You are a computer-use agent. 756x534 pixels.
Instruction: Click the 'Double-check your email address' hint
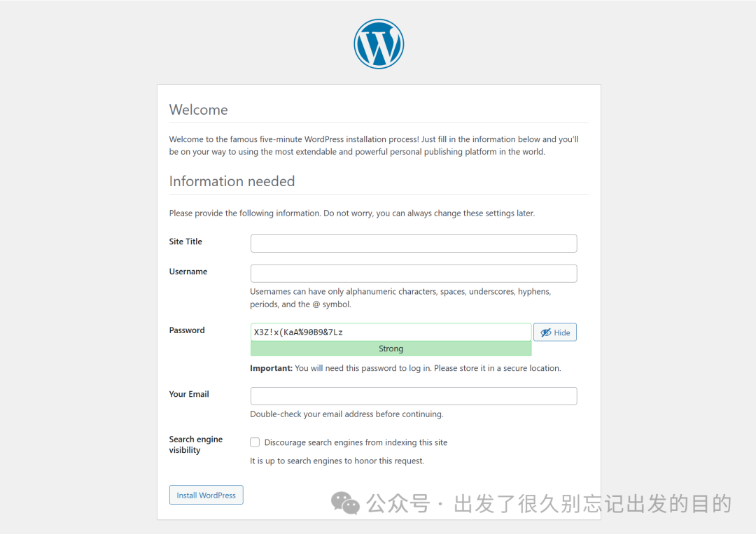tap(346, 414)
